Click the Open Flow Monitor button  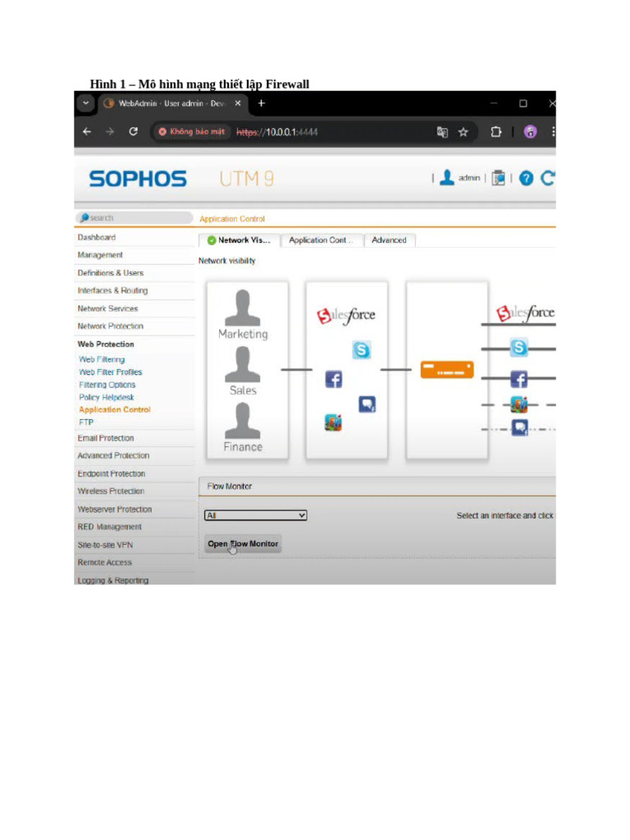(x=243, y=544)
